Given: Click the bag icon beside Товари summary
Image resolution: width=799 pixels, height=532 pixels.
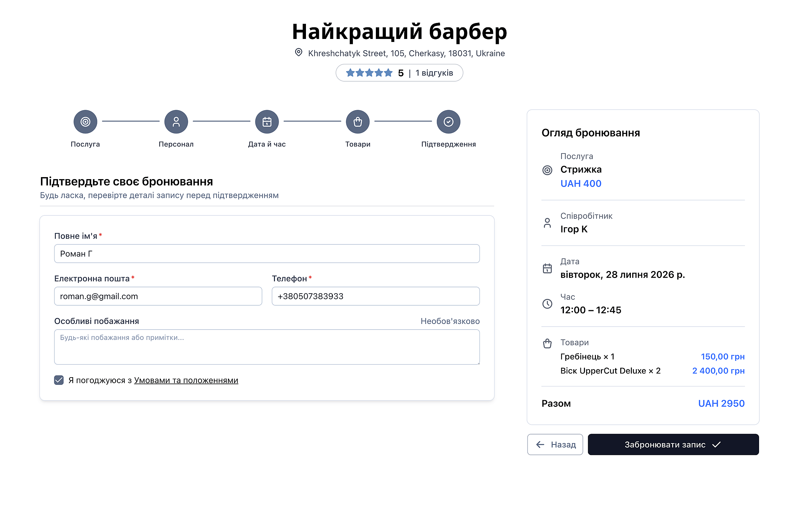Looking at the screenshot, I should pyautogui.click(x=547, y=343).
